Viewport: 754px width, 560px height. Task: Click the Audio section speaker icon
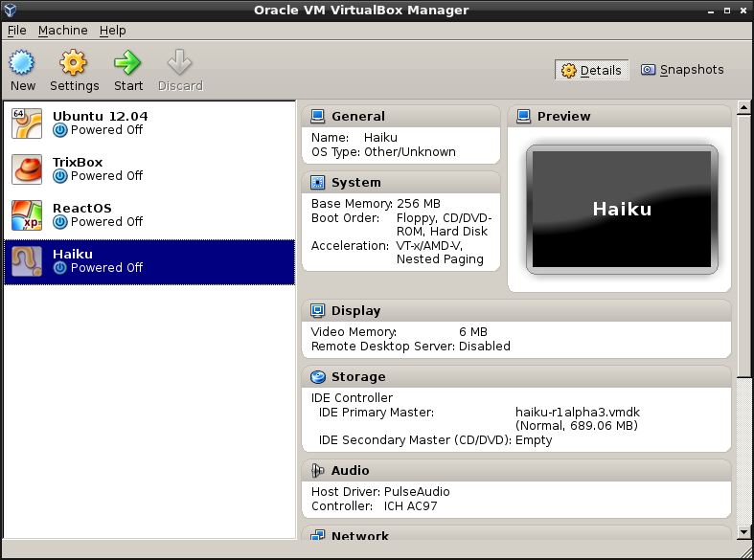[x=317, y=471]
